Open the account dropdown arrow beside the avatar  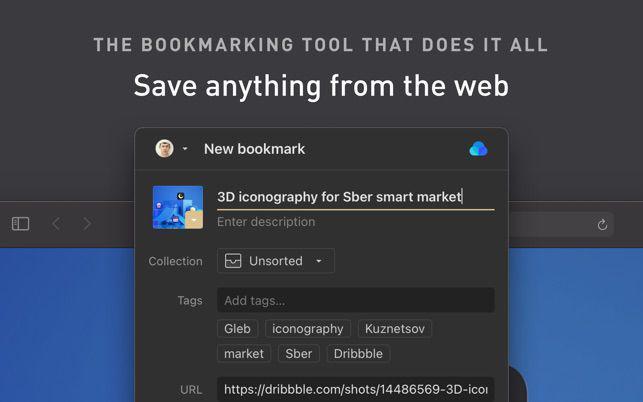[185, 148]
